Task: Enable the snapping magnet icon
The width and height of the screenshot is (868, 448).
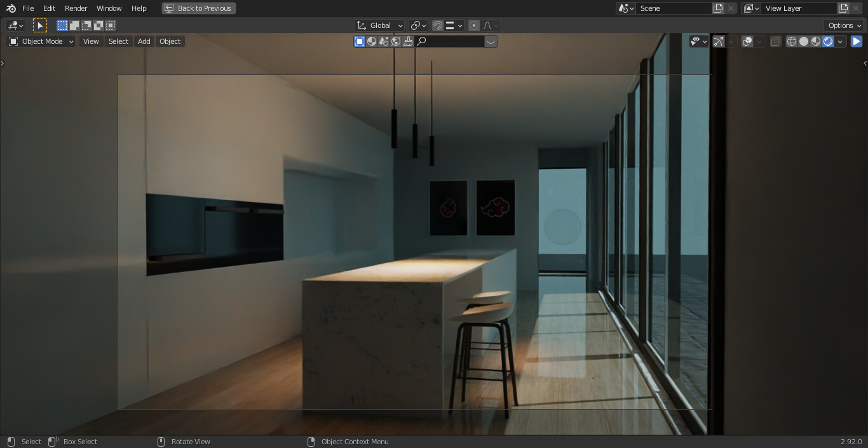Action: click(437, 25)
